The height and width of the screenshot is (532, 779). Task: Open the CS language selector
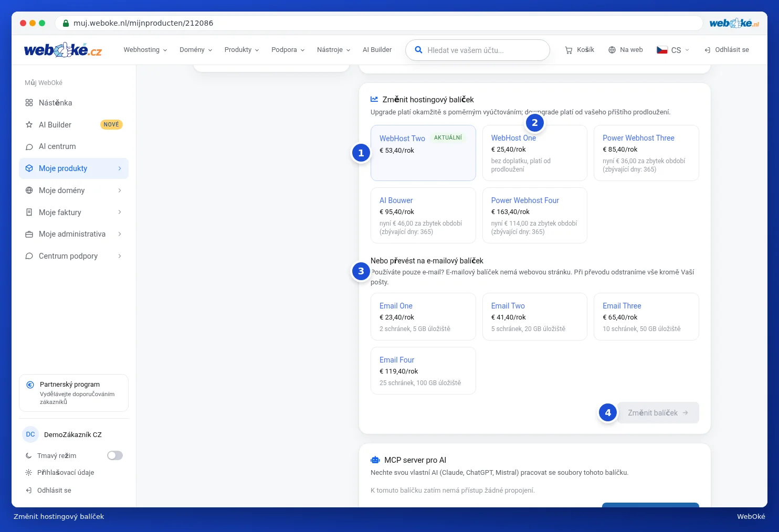[x=673, y=50]
